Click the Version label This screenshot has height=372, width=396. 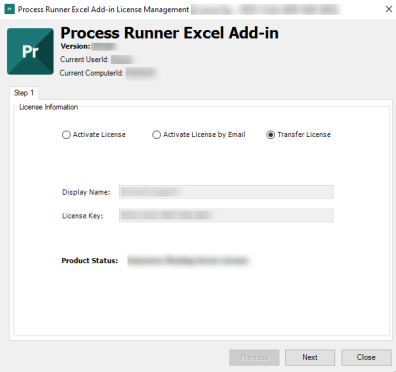(75, 46)
